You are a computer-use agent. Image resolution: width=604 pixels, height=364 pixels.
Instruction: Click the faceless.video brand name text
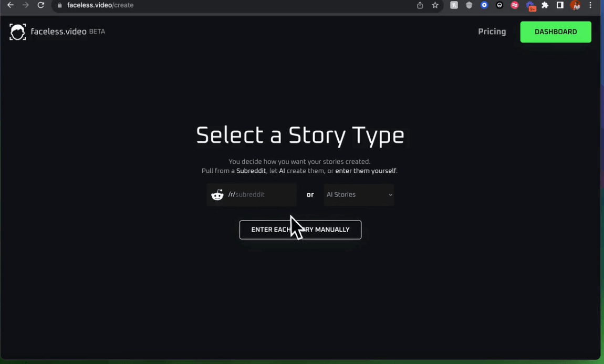click(x=58, y=32)
